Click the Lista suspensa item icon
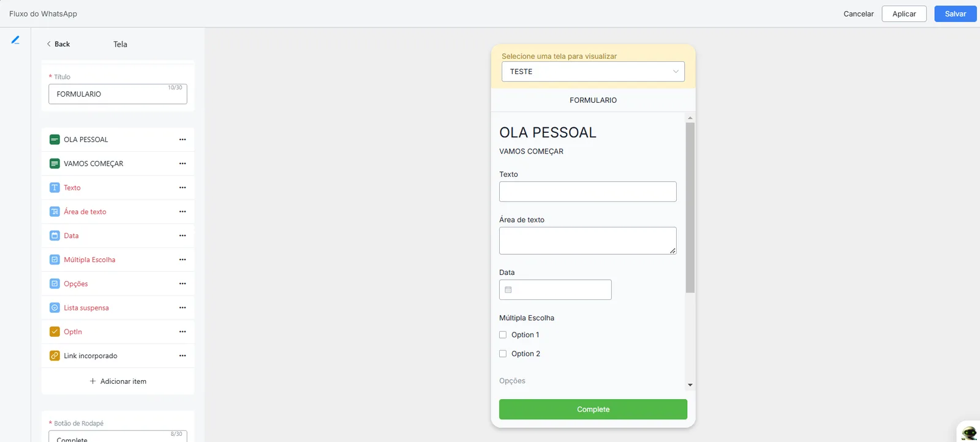Image resolution: width=980 pixels, height=442 pixels. [55, 308]
